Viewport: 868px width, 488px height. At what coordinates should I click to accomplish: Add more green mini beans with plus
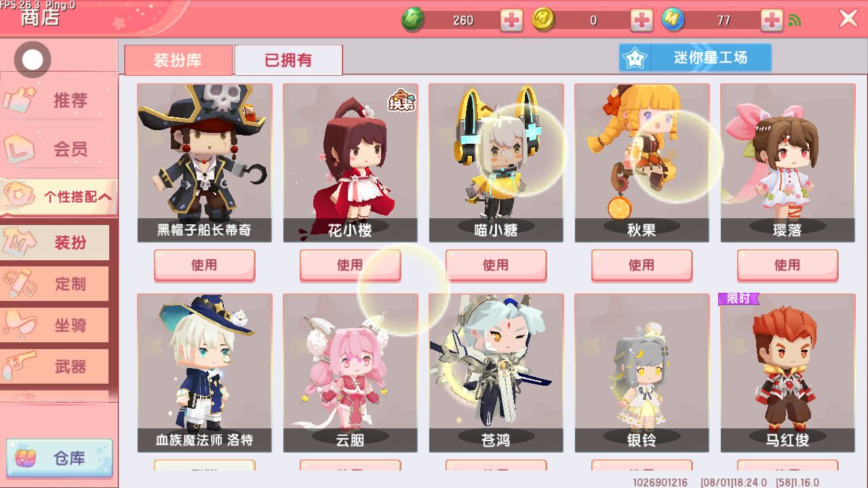point(512,20)
